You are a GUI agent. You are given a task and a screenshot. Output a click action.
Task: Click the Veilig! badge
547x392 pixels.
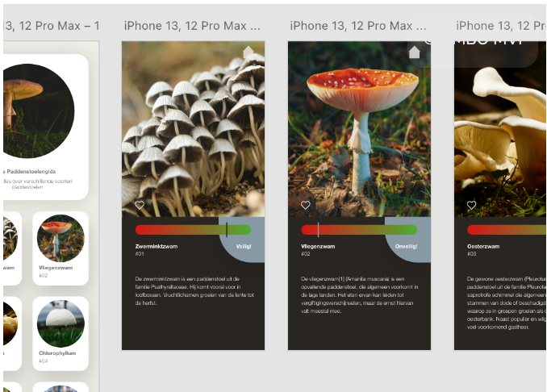pos(244,246)
